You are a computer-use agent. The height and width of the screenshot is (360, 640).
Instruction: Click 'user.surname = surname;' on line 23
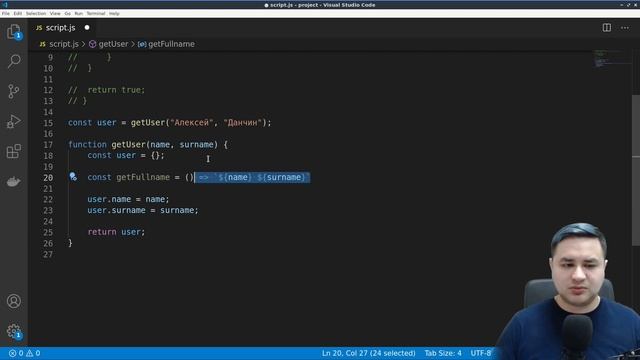click(142, 210)
